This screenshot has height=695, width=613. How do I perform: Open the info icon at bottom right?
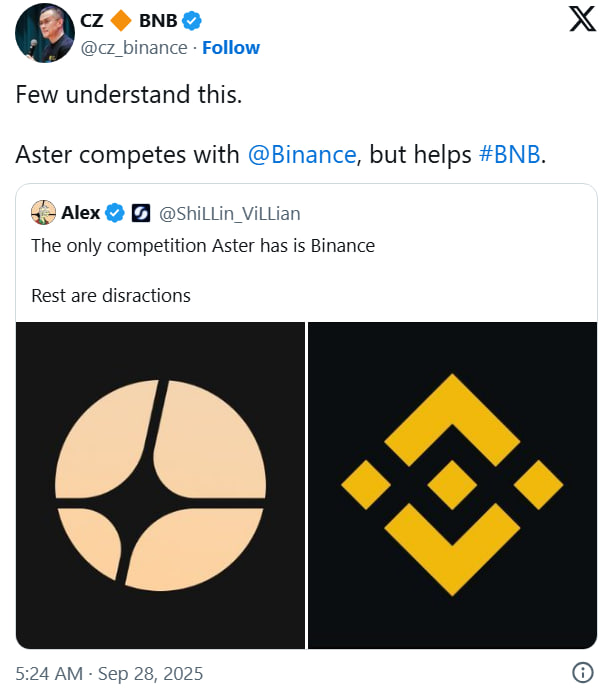click(x=583, y=672)
